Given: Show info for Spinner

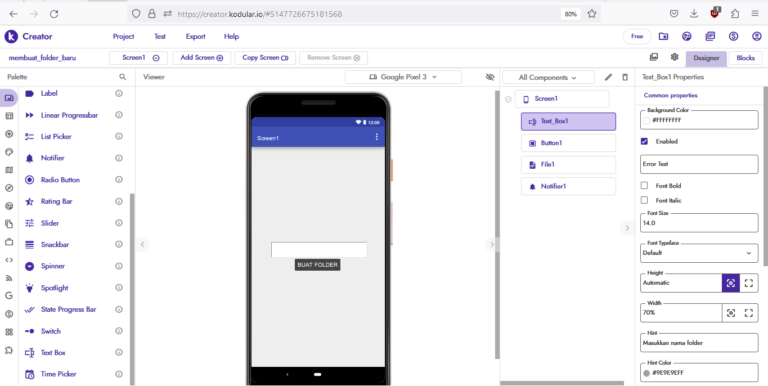Looking at the screenshot, I should pyautogui.click(x=119, y=266).
